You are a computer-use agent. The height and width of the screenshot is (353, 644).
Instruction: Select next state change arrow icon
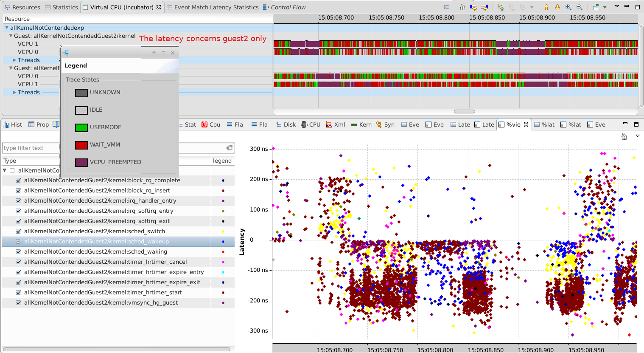click(x=484, y=7)
